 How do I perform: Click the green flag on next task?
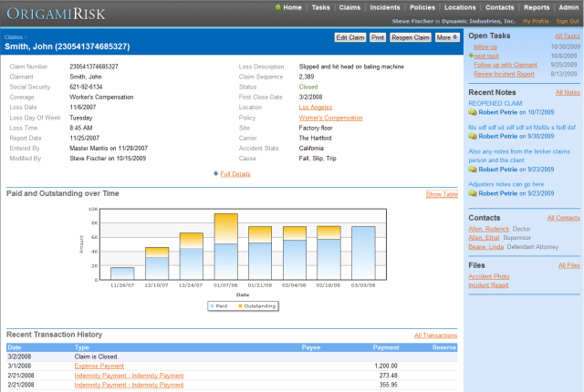(471, 56)
